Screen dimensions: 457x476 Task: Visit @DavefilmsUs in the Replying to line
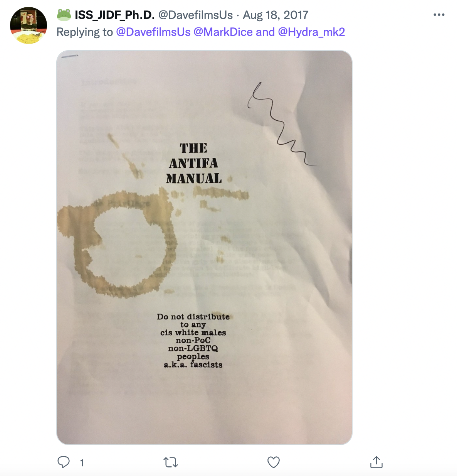coord(153,32)
